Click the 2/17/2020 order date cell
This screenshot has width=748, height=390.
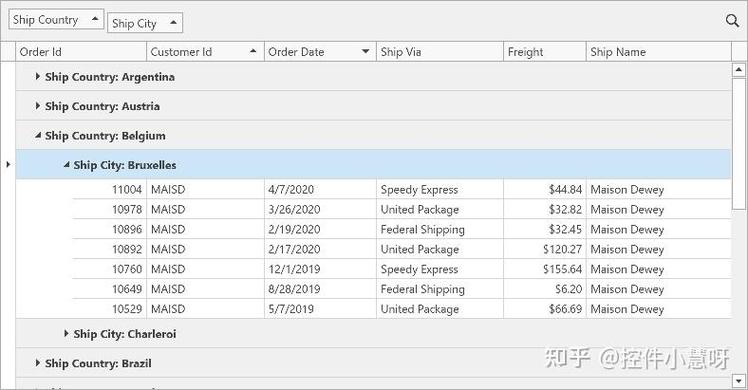click(x=320, y=249)
